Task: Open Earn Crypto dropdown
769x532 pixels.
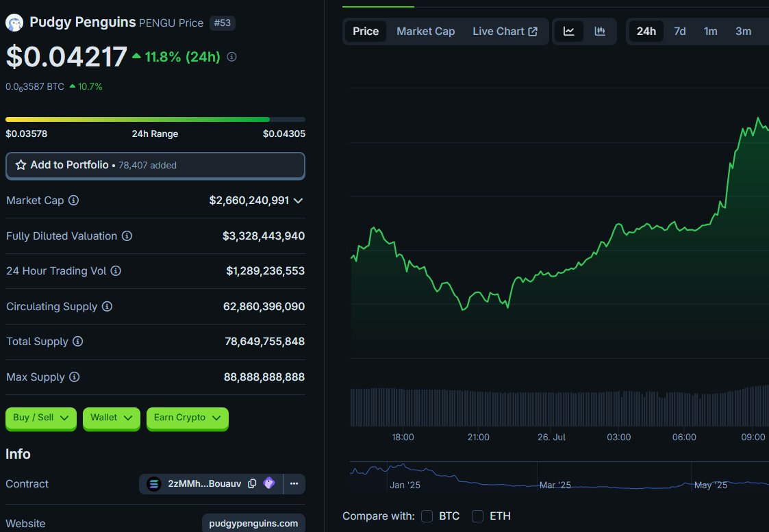Action: click(x=188, y=418)
